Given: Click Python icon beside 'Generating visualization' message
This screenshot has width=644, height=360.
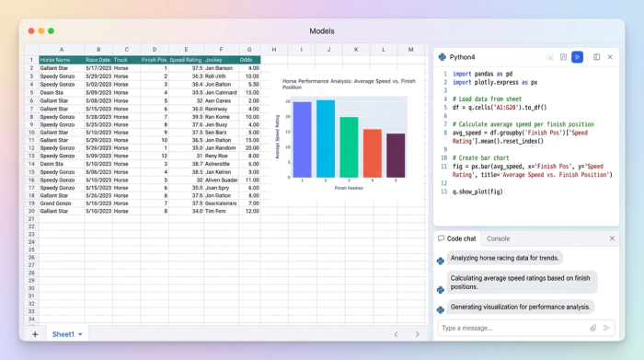Looking at the screenshot, I should (x=441, y=309).
